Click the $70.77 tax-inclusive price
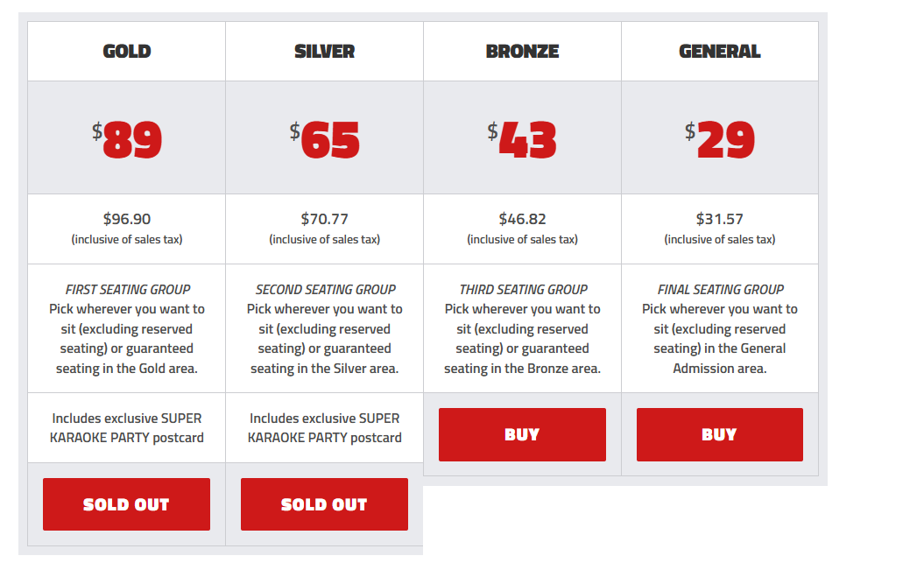This screenshot has width=924, height=577. click(x=325, y=219)
